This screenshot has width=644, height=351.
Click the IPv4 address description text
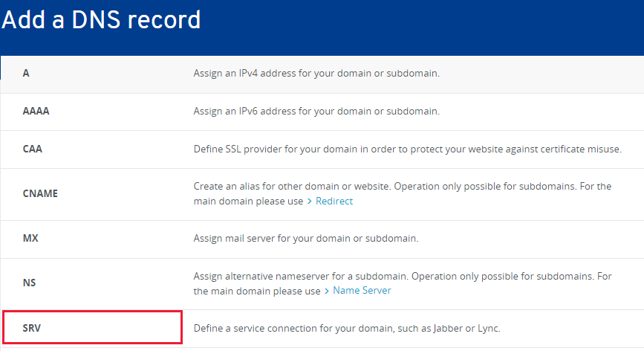point(316,73)
